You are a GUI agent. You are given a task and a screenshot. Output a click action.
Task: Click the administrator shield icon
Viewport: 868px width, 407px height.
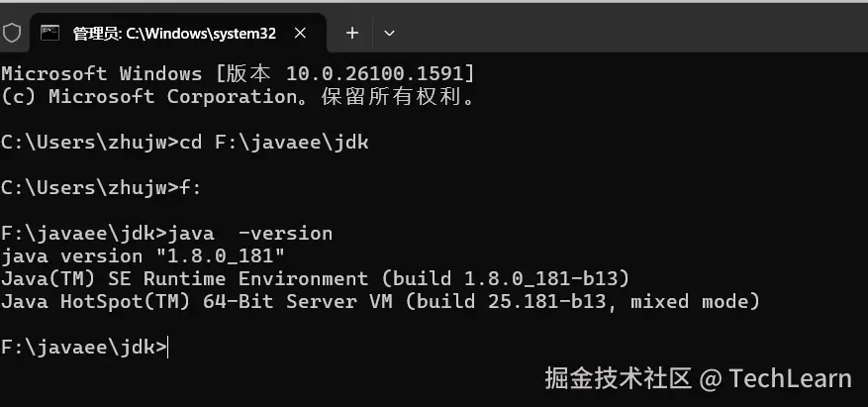11,34
